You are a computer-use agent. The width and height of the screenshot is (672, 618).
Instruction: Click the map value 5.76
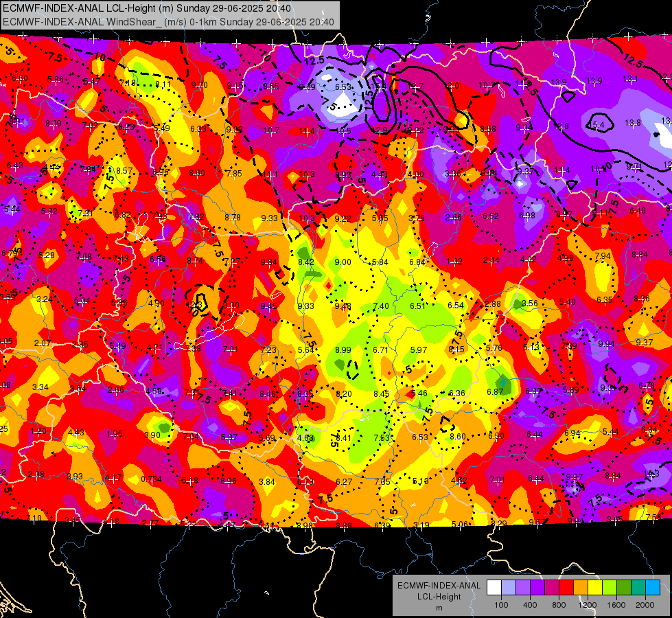pyautogui.click(x=494, y=348)
